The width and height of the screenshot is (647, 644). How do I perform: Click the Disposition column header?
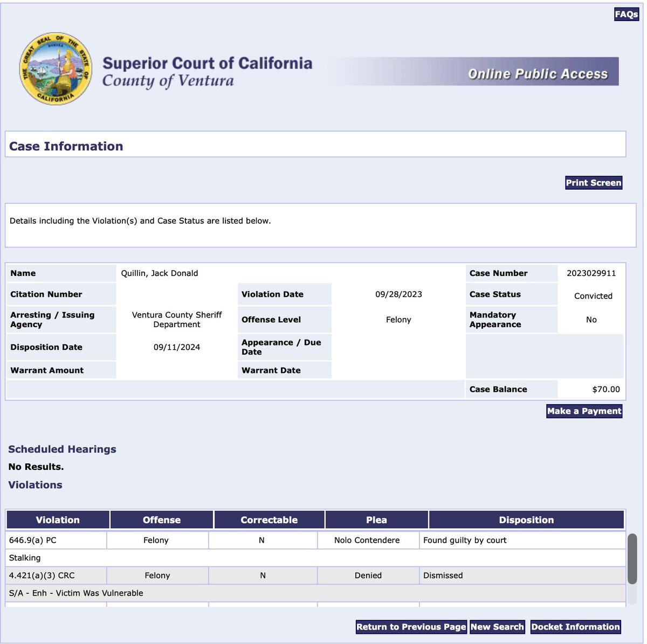click(x=526, y=520)
